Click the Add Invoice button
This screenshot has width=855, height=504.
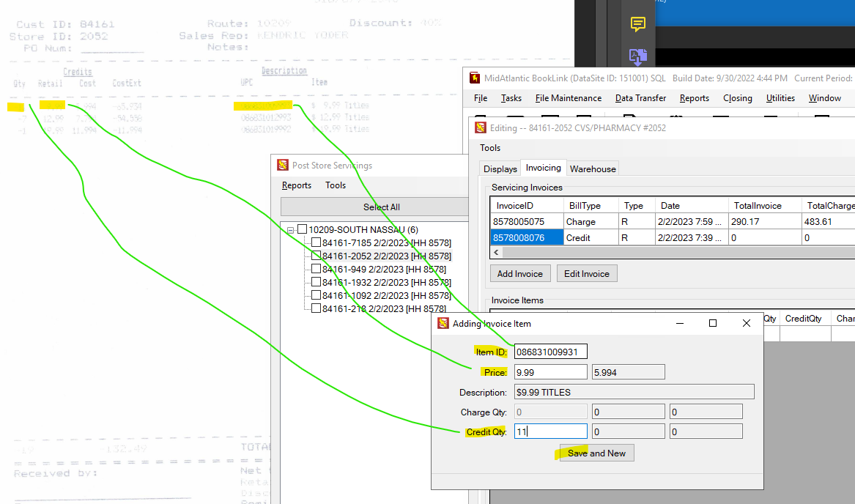coord(519,274)
